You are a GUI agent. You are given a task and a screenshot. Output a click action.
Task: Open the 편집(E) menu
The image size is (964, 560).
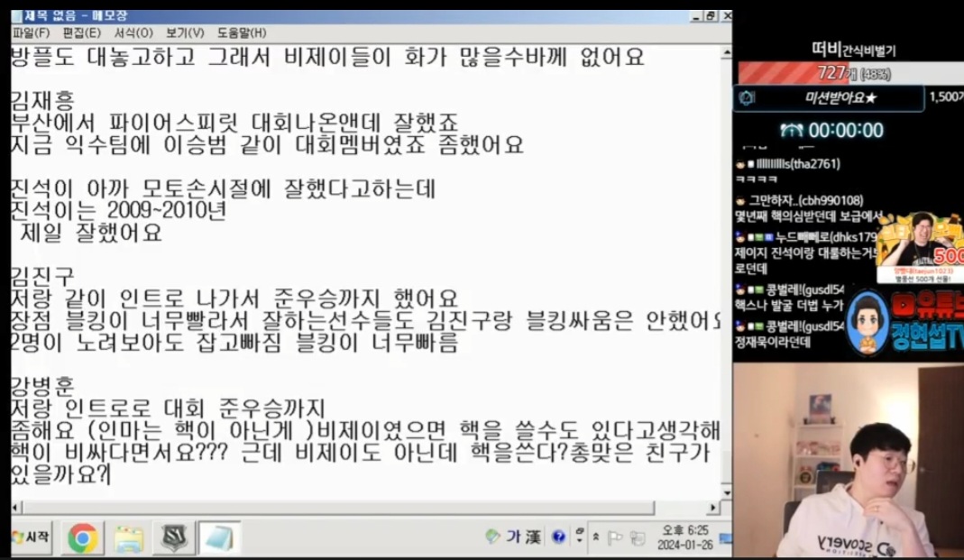[81, 32]
